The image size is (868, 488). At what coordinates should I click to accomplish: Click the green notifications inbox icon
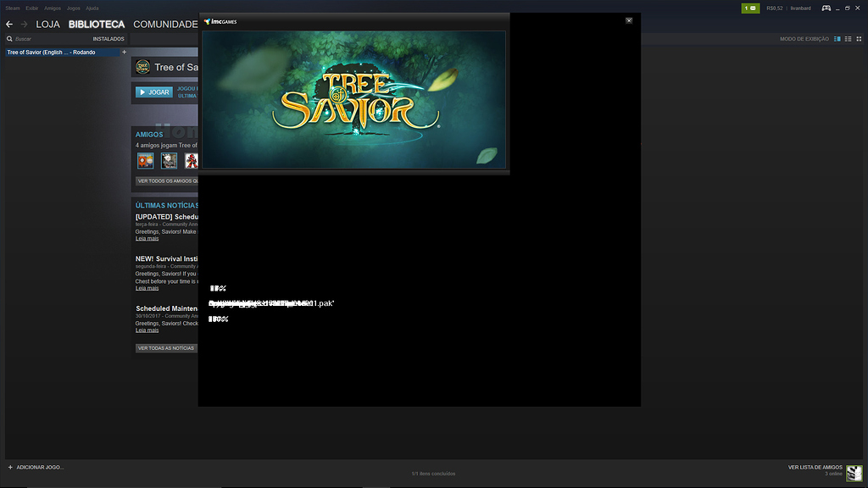pyautogui.click(x=750, y=8)
